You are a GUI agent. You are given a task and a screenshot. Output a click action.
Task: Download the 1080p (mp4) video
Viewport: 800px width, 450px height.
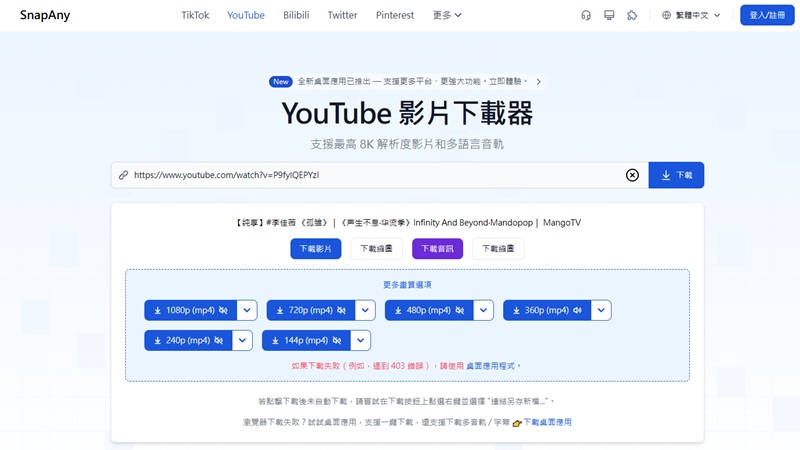pos(190,310)
